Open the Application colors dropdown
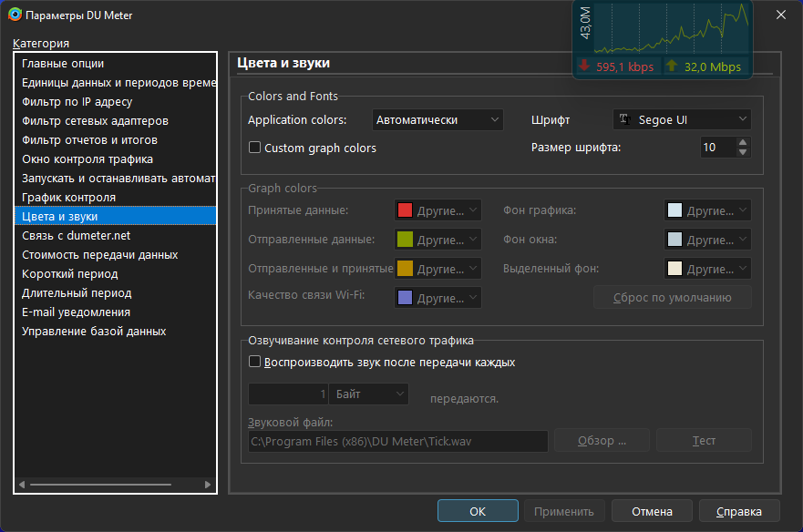Screen dimensions: 803x532 [438, 120]
